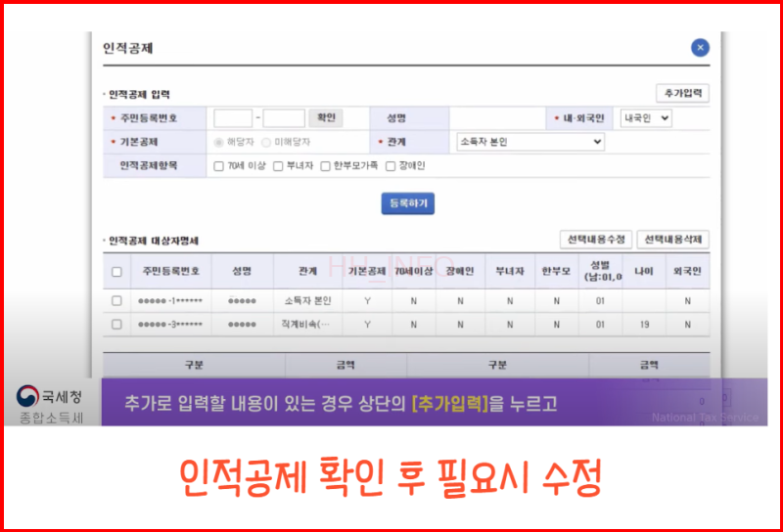Viewport: 783px width, 532px height.
Task: Check the 소득자 본인 row checkbox
Action: pyautogui.click(x=116, y=301)
